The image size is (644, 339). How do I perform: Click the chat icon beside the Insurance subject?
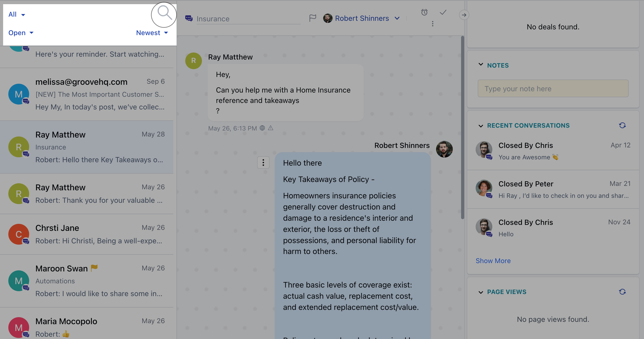pos(189,18)
